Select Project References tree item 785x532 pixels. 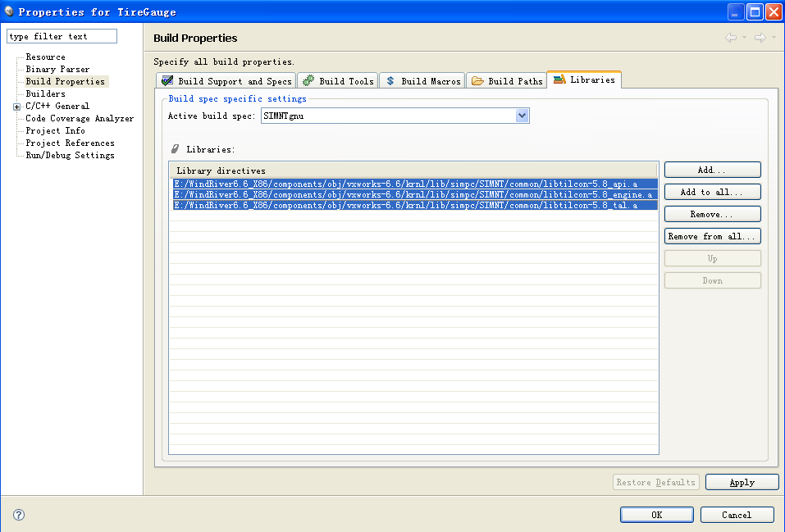pos(70,143)
